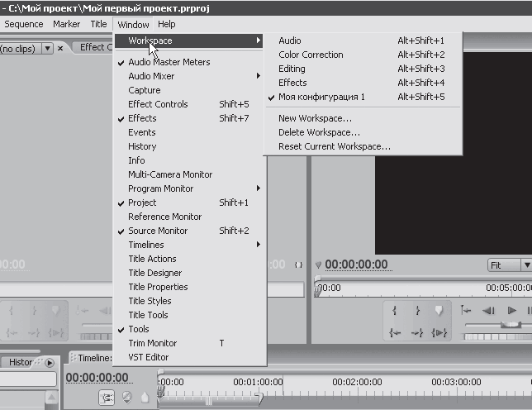This screenshot has width=532, height=410.
Task: Click Set In Point icon in Program Monitor
Action: [396, 311]
